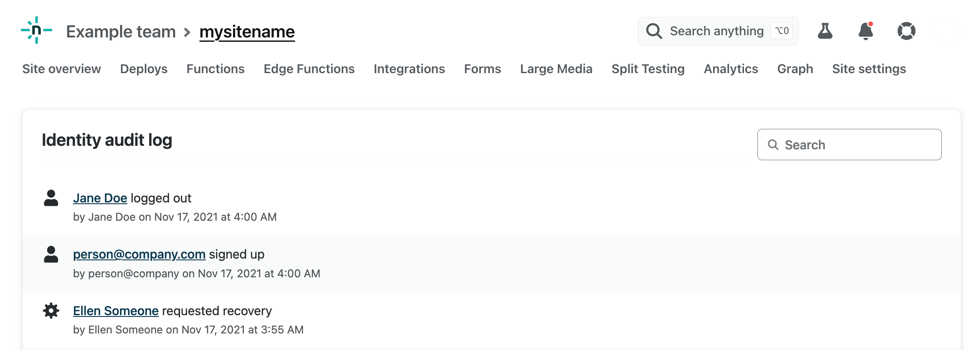Click the Search anything magnifier icon

coord(654,31)
